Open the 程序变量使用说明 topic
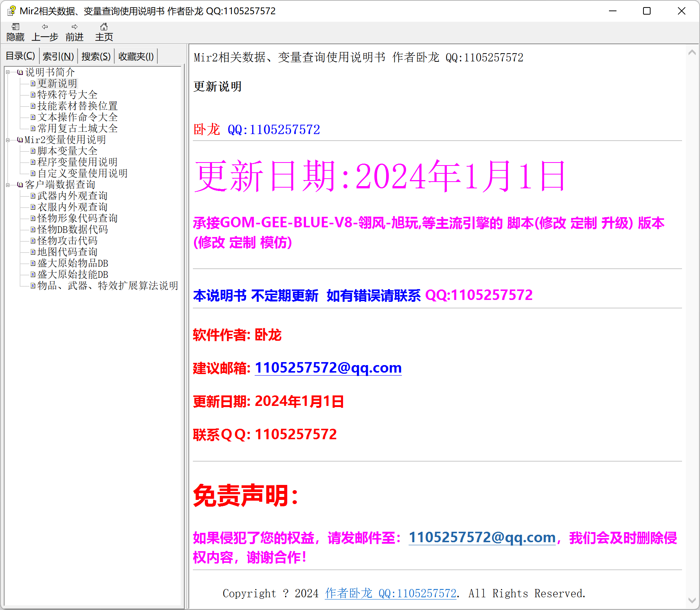Screen dimensions: 700x610 [78, 162]
